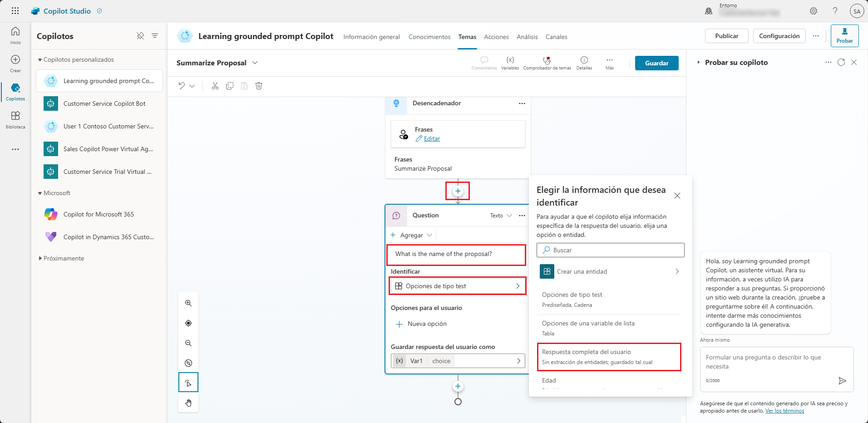Viewport: 868px width, 423px height.
Task: Expand Crear una entidad option
Action: pos(610,271)
